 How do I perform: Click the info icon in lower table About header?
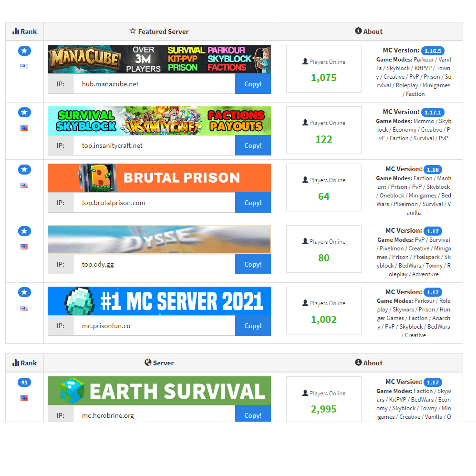[359, 362]
